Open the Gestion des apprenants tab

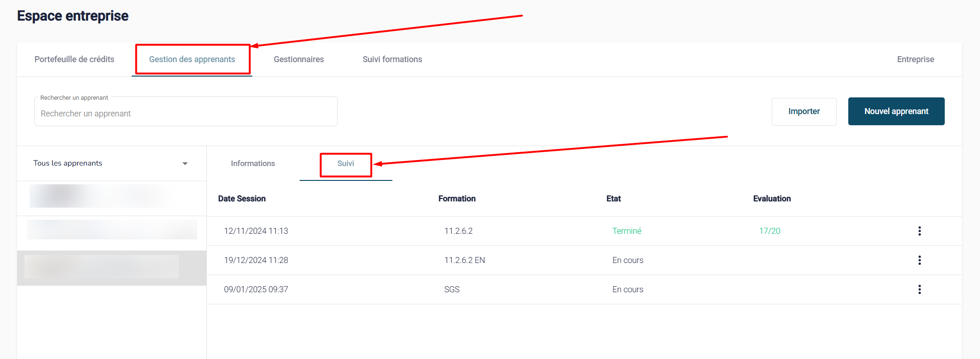pos(192,59)
